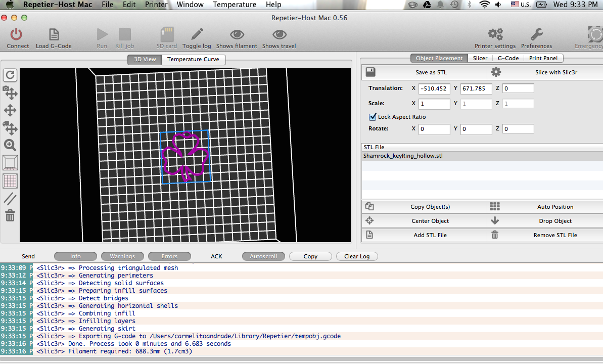Click the Copy log button
The width and height of the screenshot is (603, 364).
310,256
